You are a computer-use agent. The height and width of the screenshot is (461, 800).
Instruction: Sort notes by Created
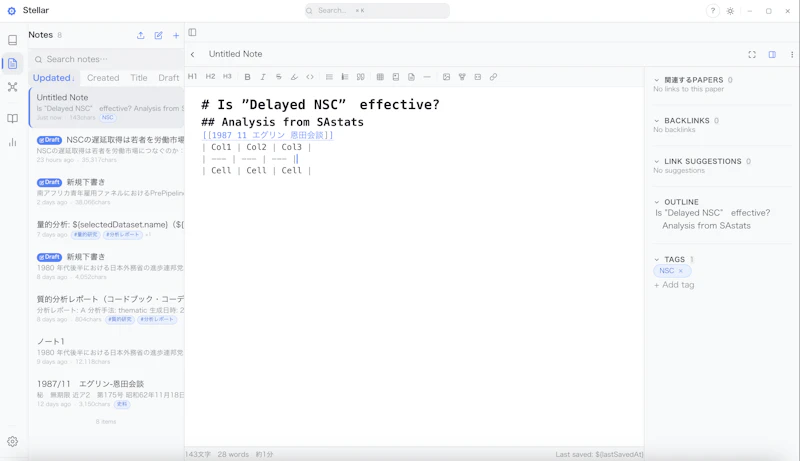coord(103,78)
